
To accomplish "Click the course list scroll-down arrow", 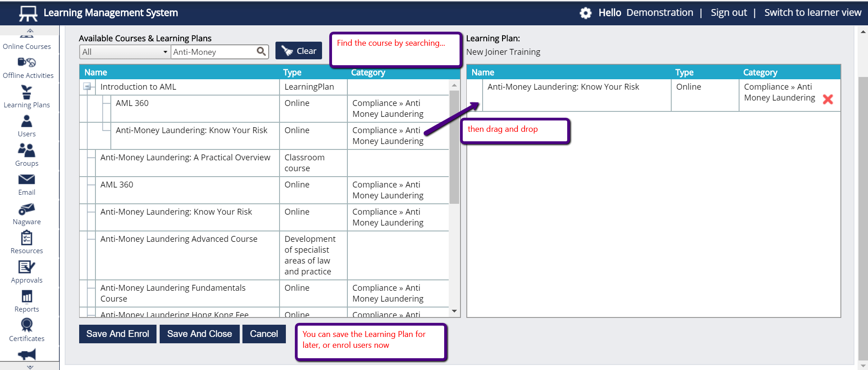I will click(454, 311).
